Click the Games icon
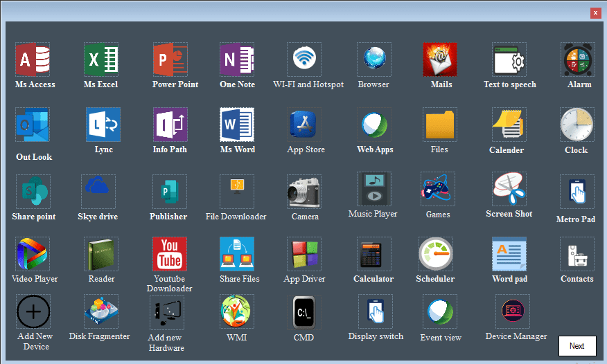Viewport: 607px width, 364px height. pos(438,189)
